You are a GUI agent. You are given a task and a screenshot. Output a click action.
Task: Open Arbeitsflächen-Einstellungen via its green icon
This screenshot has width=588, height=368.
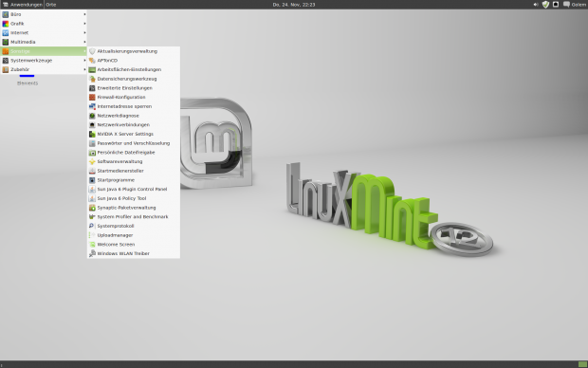coord(92,70)
